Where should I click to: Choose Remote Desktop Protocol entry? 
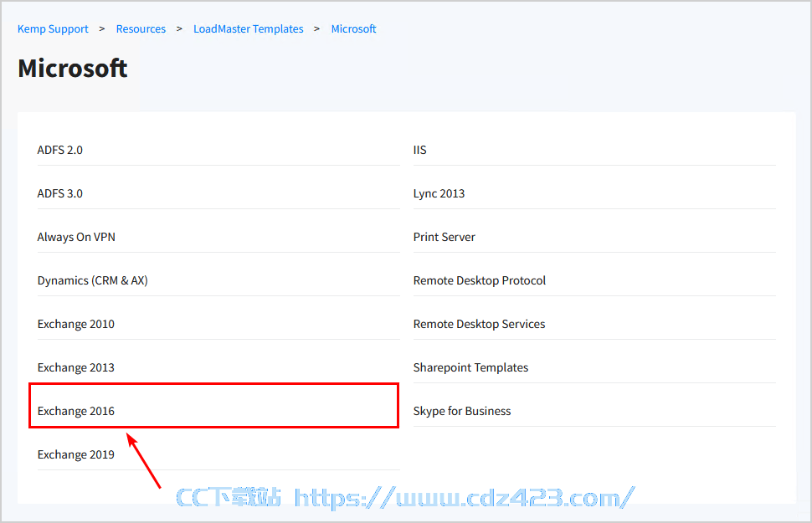point(480,280)
